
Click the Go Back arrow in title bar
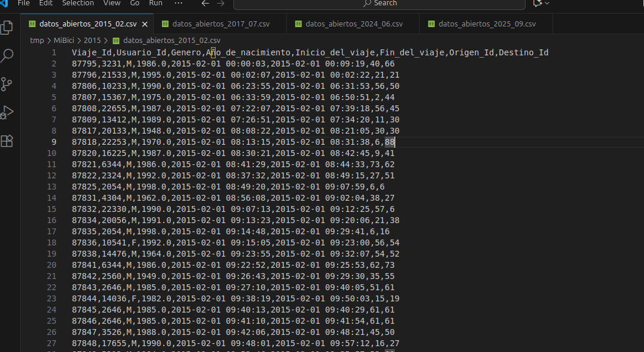[205, 4]
